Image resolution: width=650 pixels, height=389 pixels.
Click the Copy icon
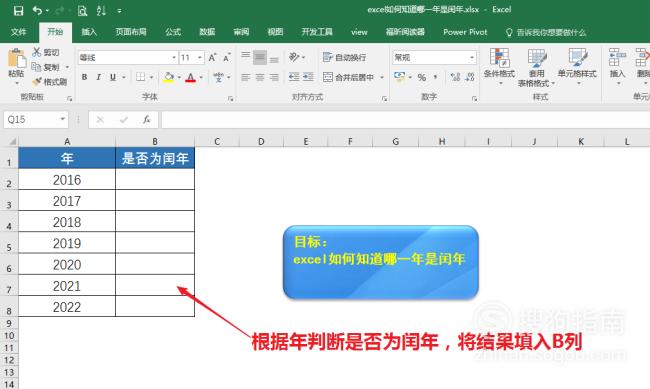36,67
